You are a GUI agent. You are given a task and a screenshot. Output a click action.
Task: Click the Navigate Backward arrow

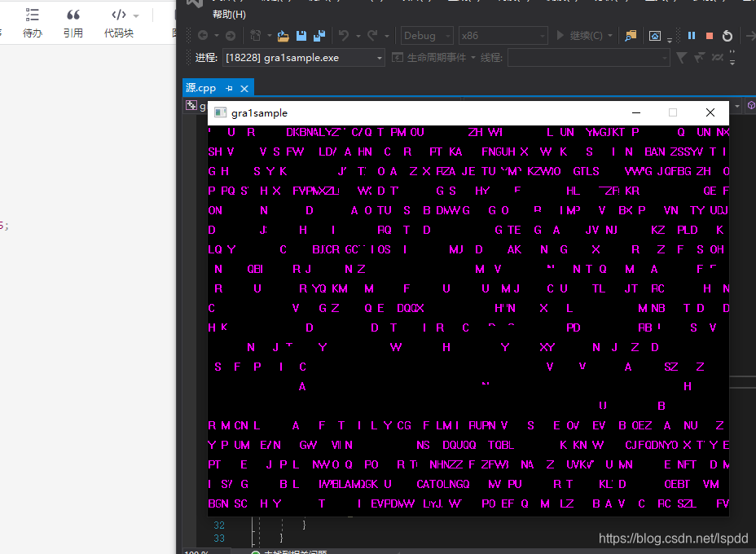click(x=203, y=36)
